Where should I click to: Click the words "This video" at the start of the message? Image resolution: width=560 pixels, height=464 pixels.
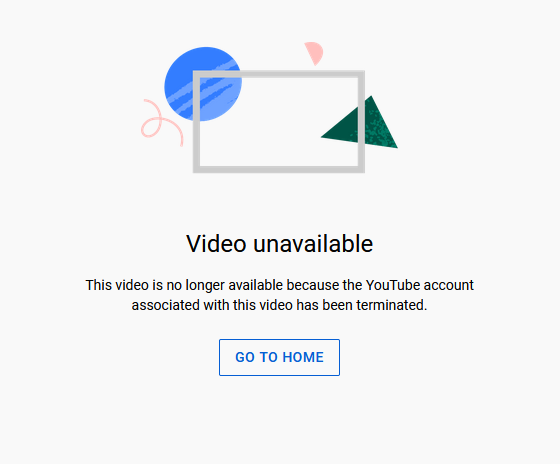tap(117, 285)
